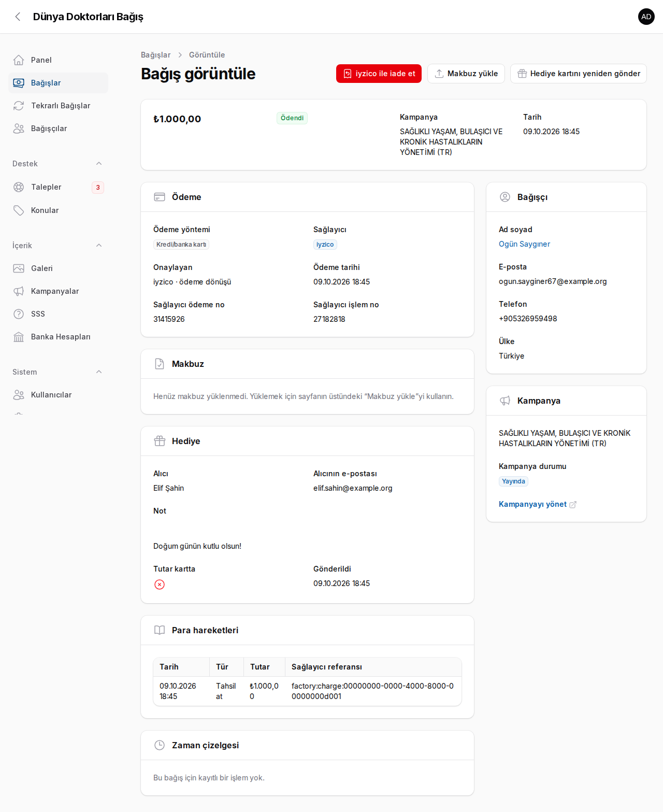Click Hediye kartını yeniden gönder button
This screenshot has height=812, width=663.
point(579,74)
